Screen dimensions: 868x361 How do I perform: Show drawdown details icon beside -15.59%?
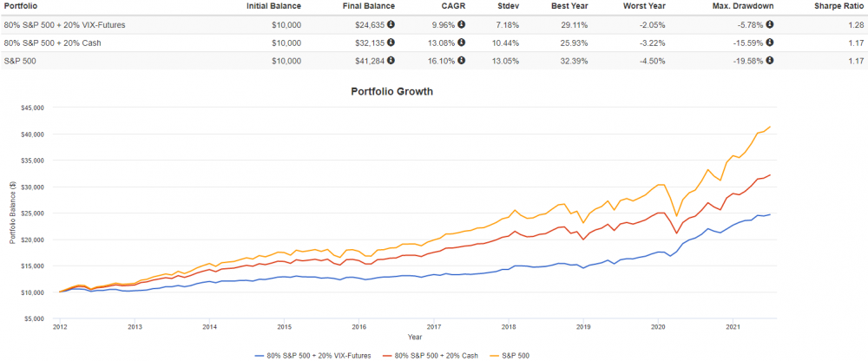(770, 42)
